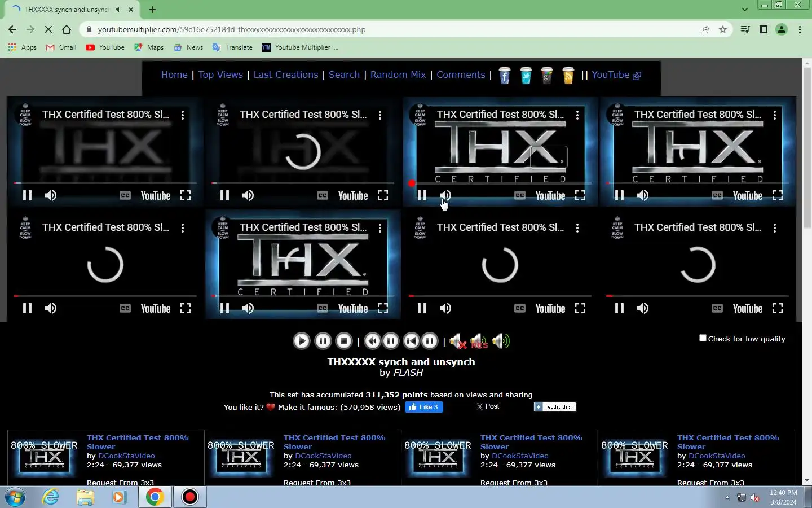Click YouTube logo on second bottom-row video
The image size is (812, 508).
click(x=353, y=308)
